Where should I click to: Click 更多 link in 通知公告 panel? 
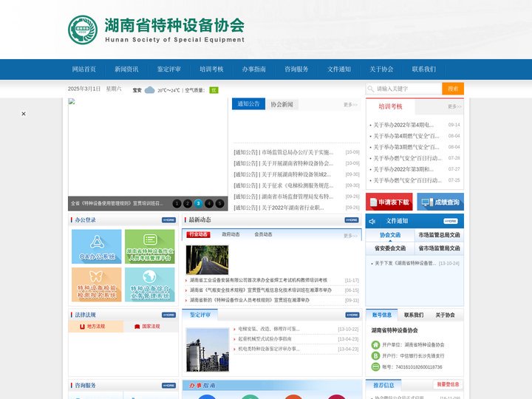[x=350, y=105]
